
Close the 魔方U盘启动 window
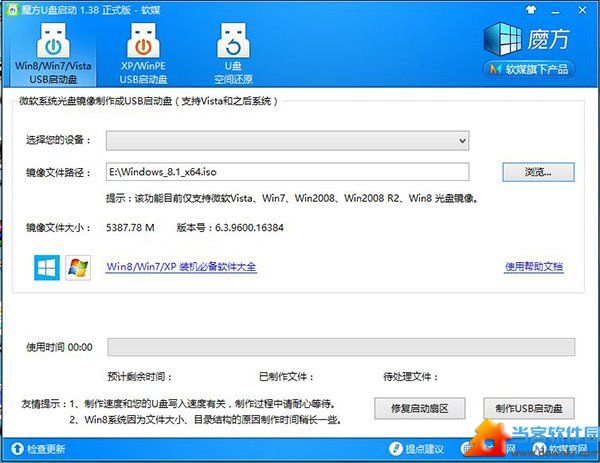[x=582, y=10]
